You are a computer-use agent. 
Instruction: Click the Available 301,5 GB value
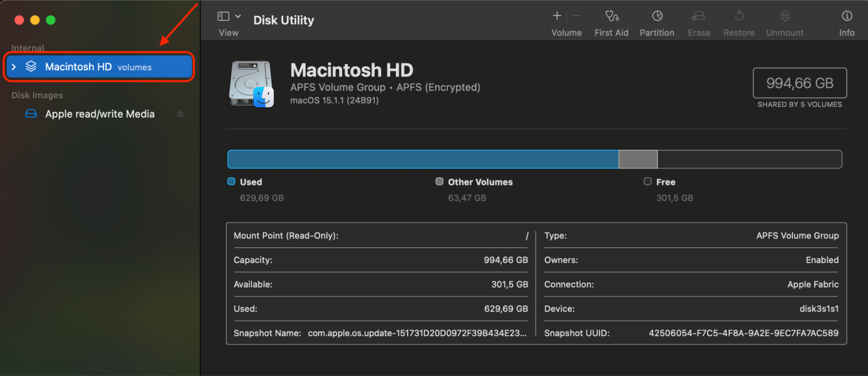tap(509, 285)
